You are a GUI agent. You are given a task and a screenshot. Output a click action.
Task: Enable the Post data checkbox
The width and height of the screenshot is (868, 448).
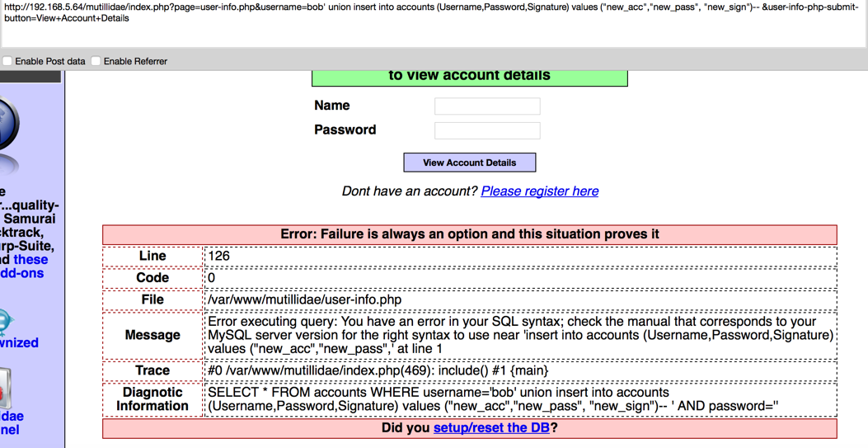click(7, 61)
